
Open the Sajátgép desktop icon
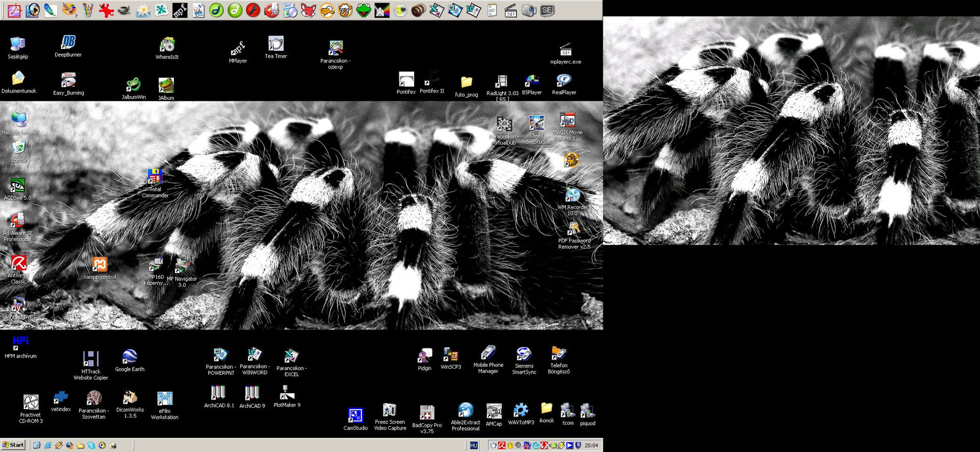[x=18, y=48]
